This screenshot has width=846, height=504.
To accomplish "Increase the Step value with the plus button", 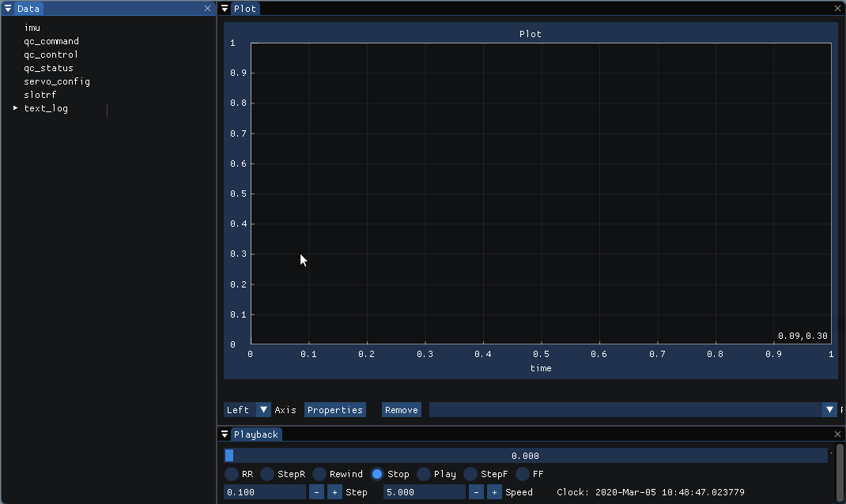I will [334, 492].
